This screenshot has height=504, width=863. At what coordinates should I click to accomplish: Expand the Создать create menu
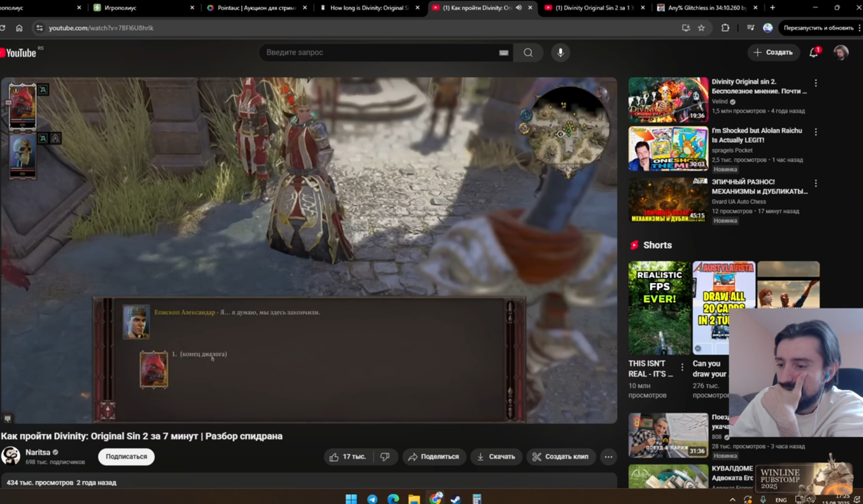point(773,53)
